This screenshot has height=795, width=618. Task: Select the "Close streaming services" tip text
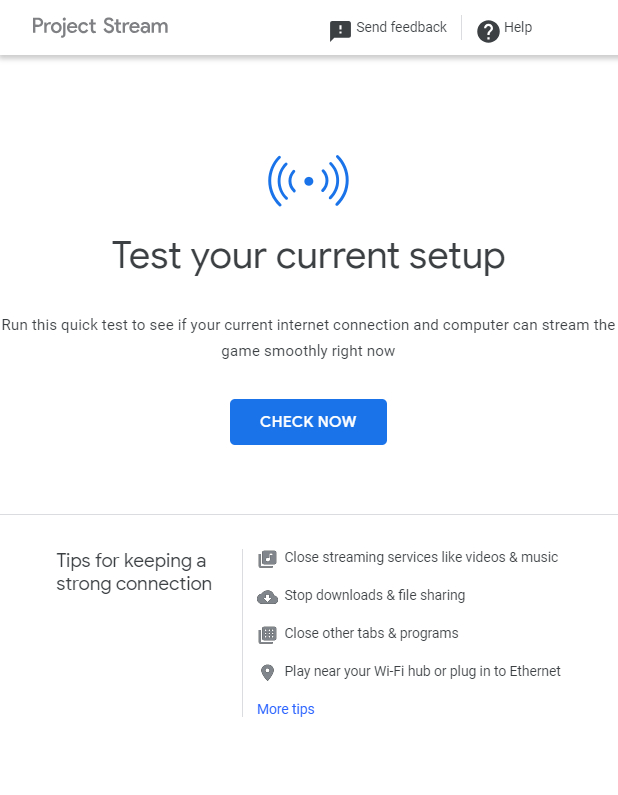point(421,557)
